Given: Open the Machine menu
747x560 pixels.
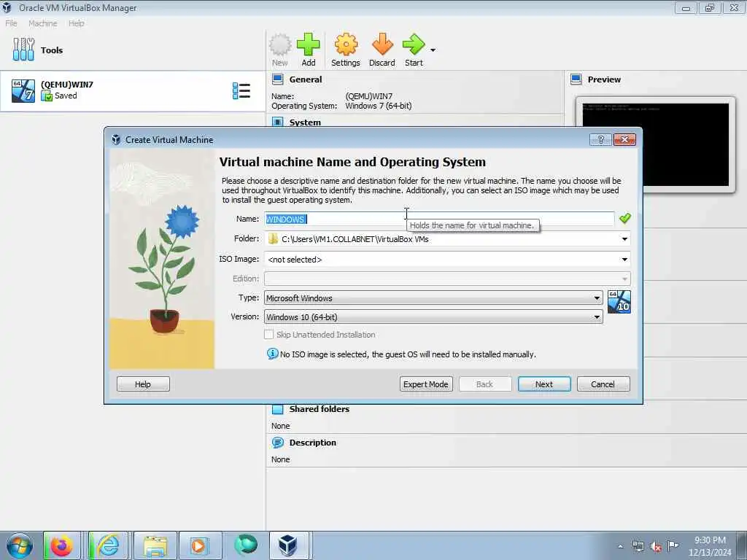Looking at the screenshot, I should [43, 23].
